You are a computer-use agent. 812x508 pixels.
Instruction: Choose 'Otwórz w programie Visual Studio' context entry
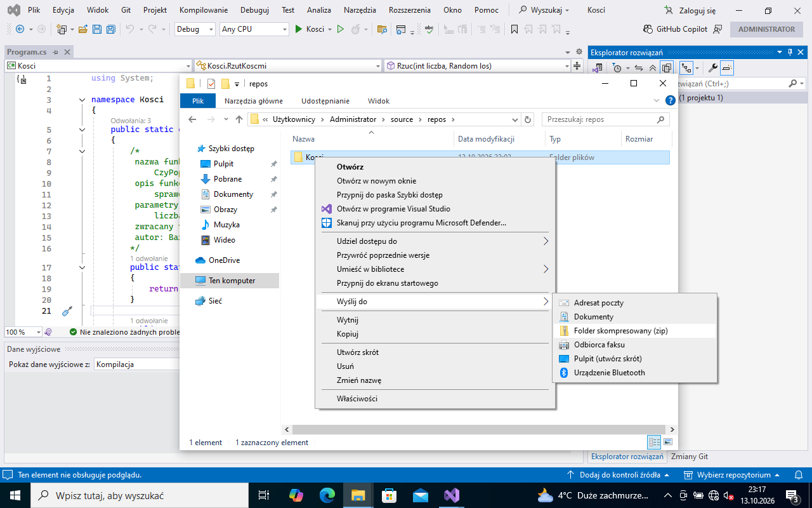(435, 209)
